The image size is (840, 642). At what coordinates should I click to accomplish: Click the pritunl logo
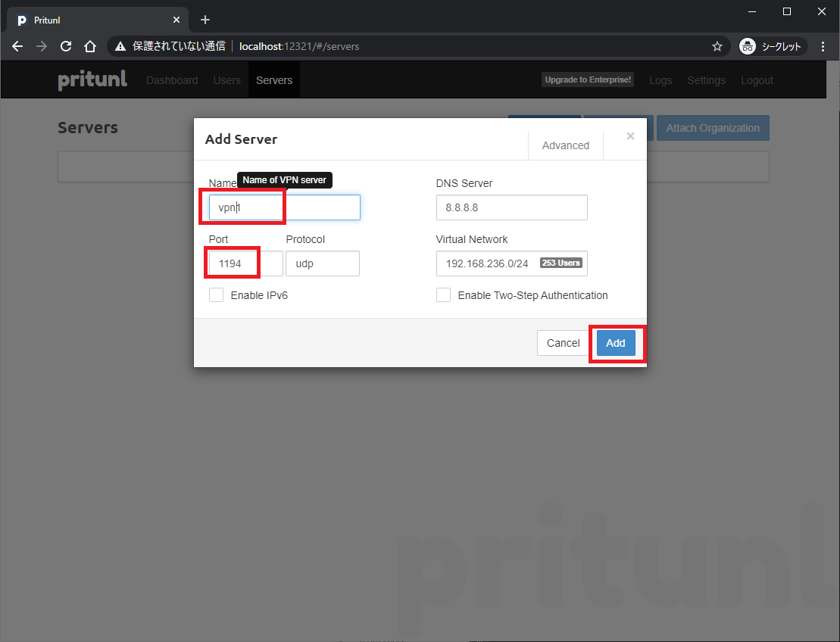[92, 79]
